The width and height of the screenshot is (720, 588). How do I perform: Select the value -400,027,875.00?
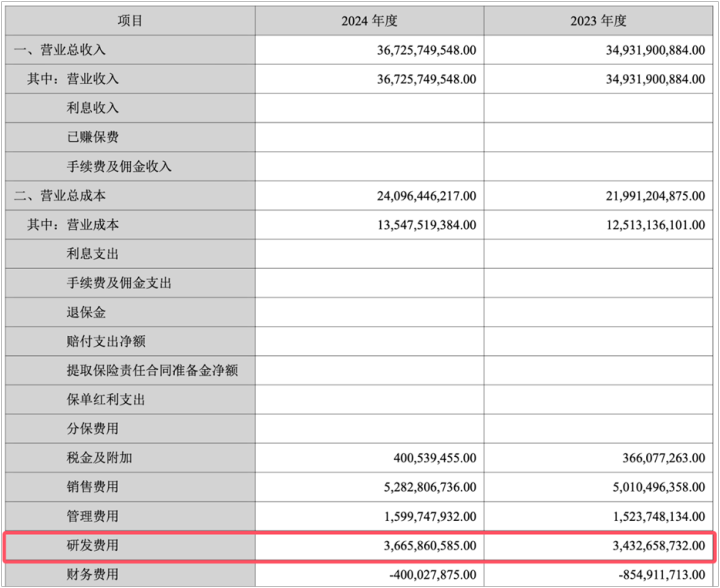tap(433, 575)
